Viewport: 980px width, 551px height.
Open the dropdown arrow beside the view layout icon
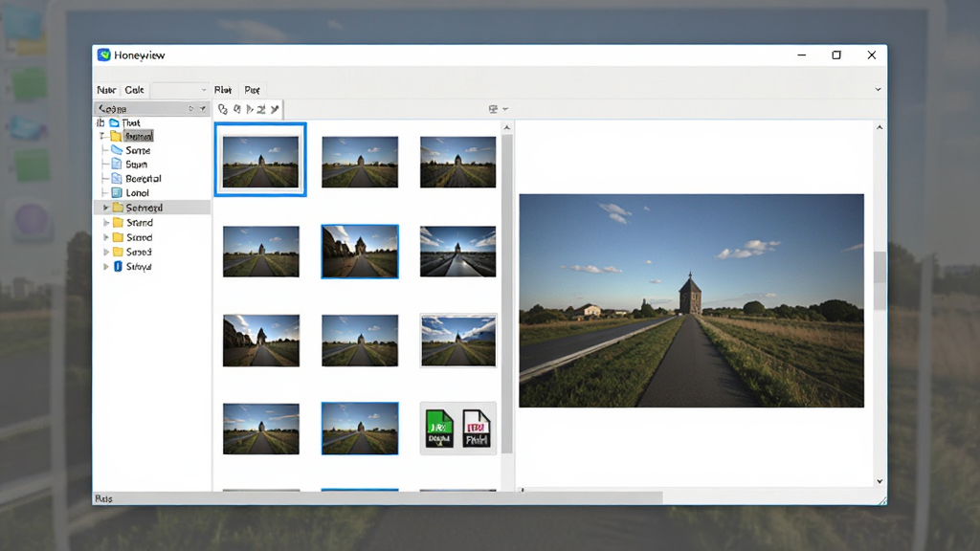505,109
